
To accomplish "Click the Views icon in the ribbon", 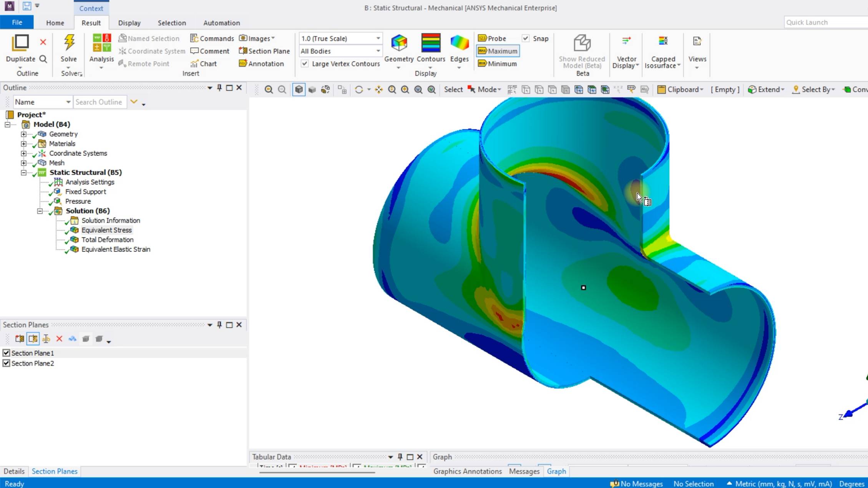I will pyautogui.click(x=697, y=41).
